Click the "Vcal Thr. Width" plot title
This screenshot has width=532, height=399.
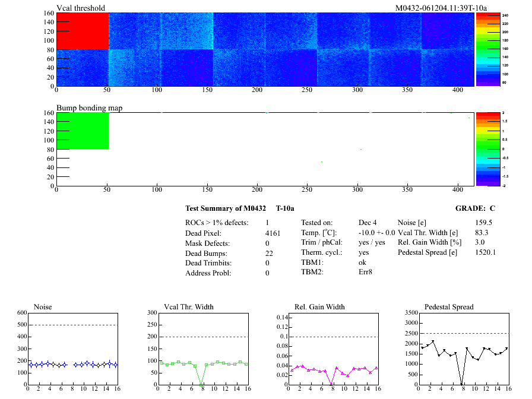click(189, 307)
